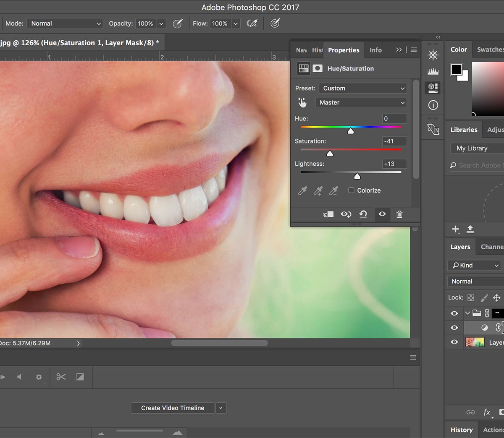Show more Properties panel tabs

[399, 50]
